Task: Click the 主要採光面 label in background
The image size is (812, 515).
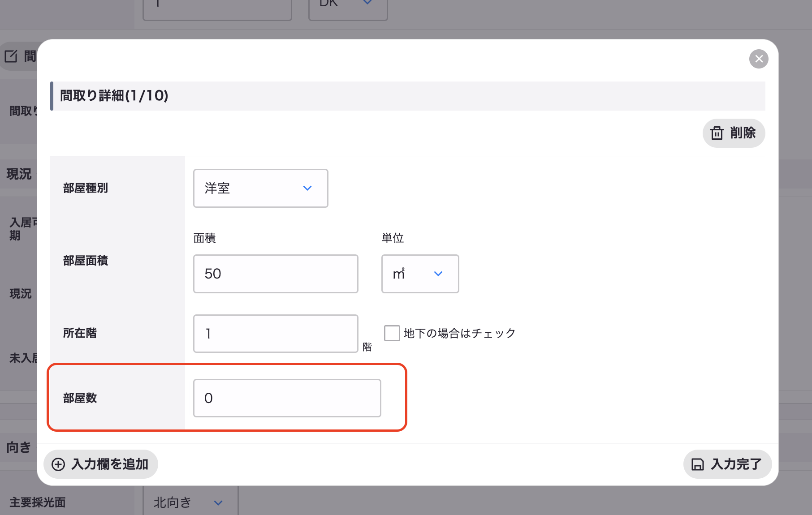Action: pyautogui.click(x=38, y=502)
